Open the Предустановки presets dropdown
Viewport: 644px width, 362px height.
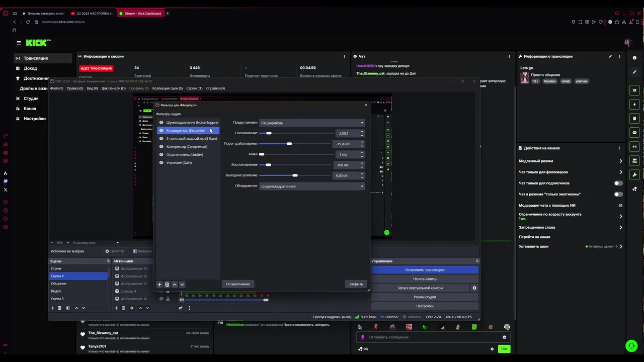[x=312, y=123]
